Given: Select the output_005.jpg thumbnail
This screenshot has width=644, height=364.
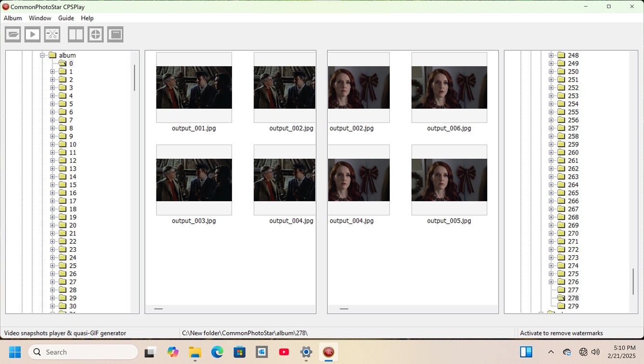Looking at the screenshot, I should coord(449,180).
